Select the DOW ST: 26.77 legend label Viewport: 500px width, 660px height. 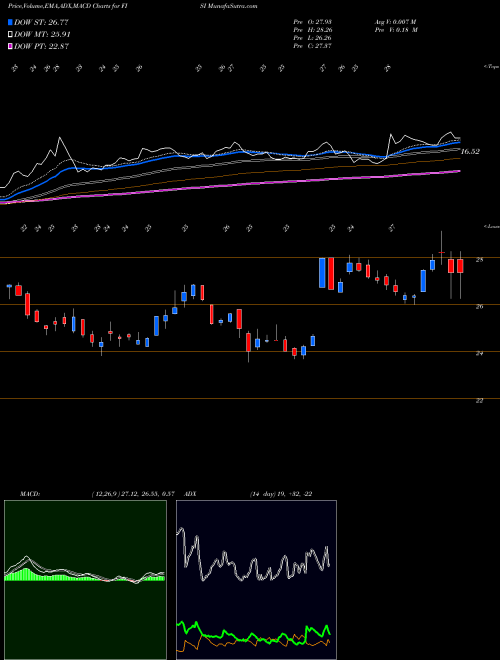(41, 22)
